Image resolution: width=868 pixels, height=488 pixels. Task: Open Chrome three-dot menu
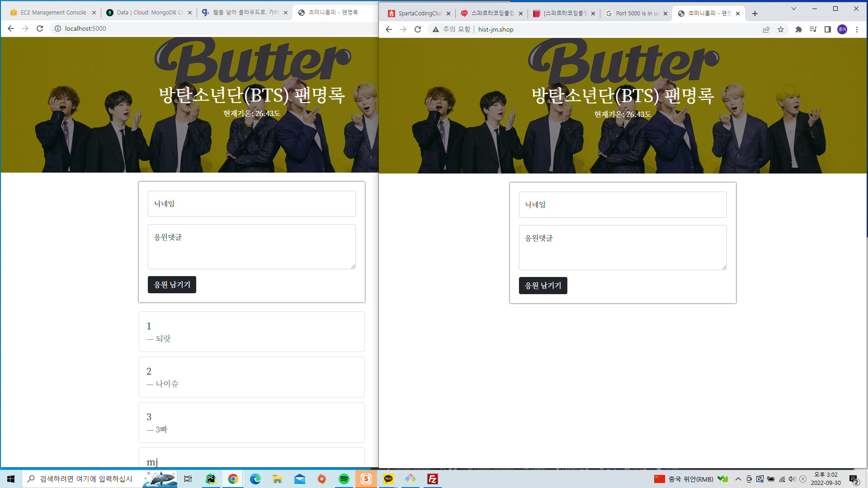[x=857, y=29]
